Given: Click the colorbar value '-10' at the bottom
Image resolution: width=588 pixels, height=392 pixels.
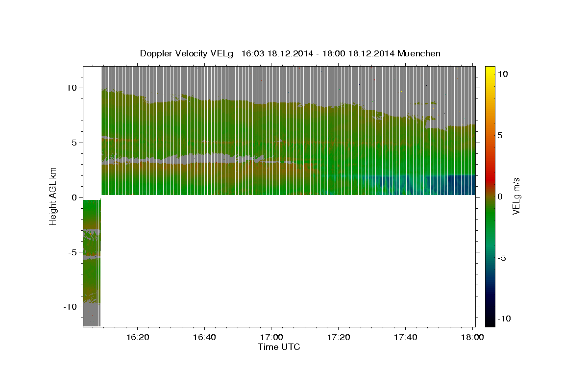Looking at the screenshot, I should point(504,319).
